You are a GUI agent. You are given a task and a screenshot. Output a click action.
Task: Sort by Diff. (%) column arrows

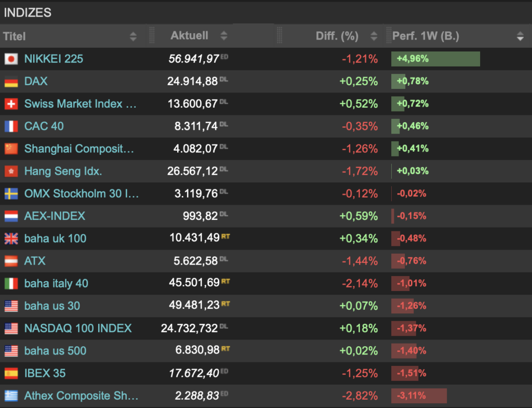point(374,36)
